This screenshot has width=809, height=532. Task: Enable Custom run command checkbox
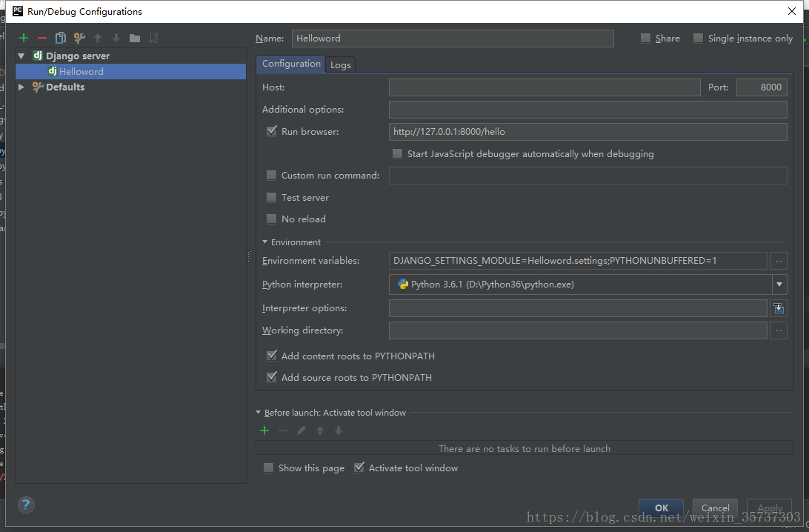pyautogui.click(x=271, y=176)
